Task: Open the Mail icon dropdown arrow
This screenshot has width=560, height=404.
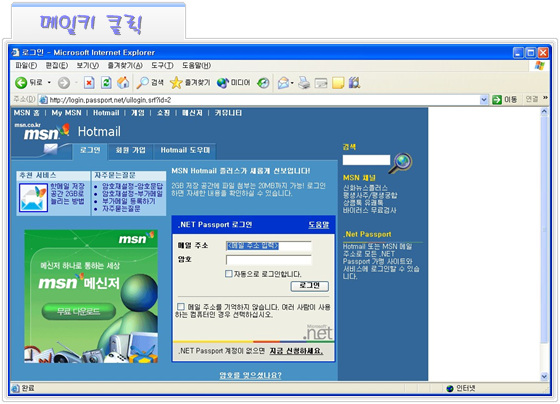Action: (292, 83)
